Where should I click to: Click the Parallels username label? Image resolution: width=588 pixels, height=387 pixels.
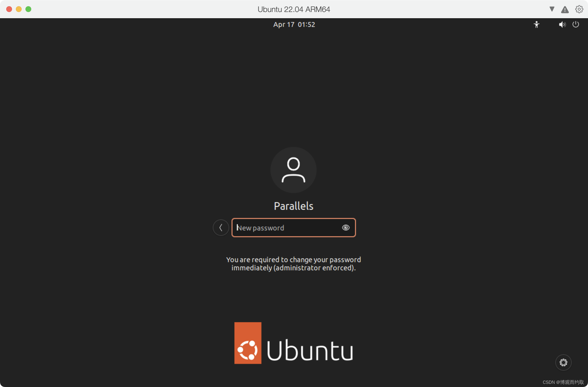point(294,206)
